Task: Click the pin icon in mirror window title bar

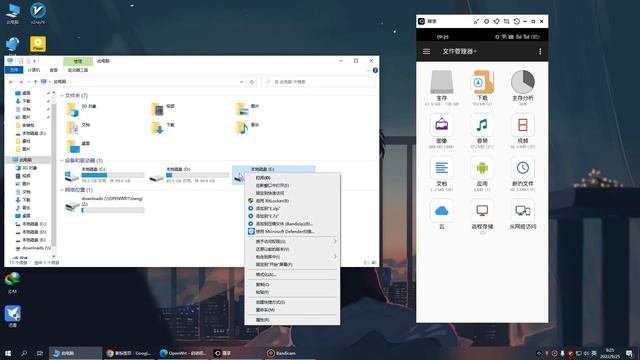Action: (x=496, y=21)
